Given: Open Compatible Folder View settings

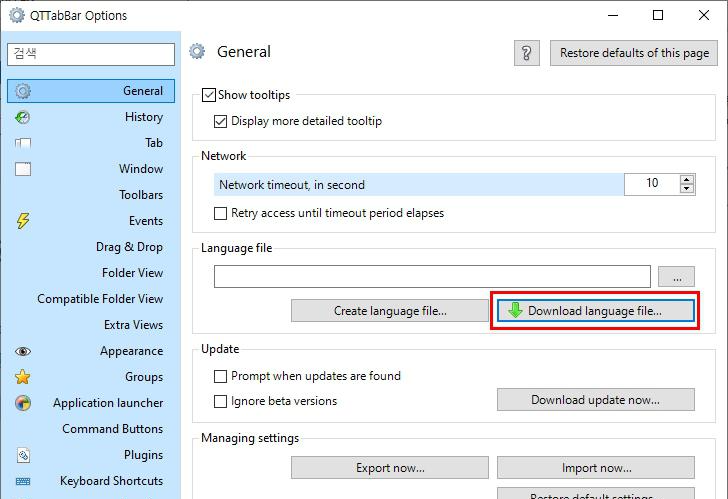Looking at the screenshot, I should 91,299.
